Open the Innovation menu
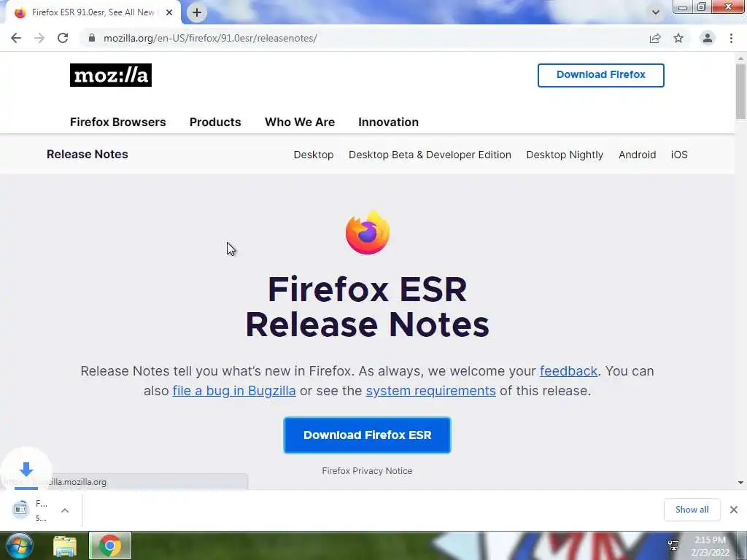Screen dimensions: 747x560 click(388, 122)
